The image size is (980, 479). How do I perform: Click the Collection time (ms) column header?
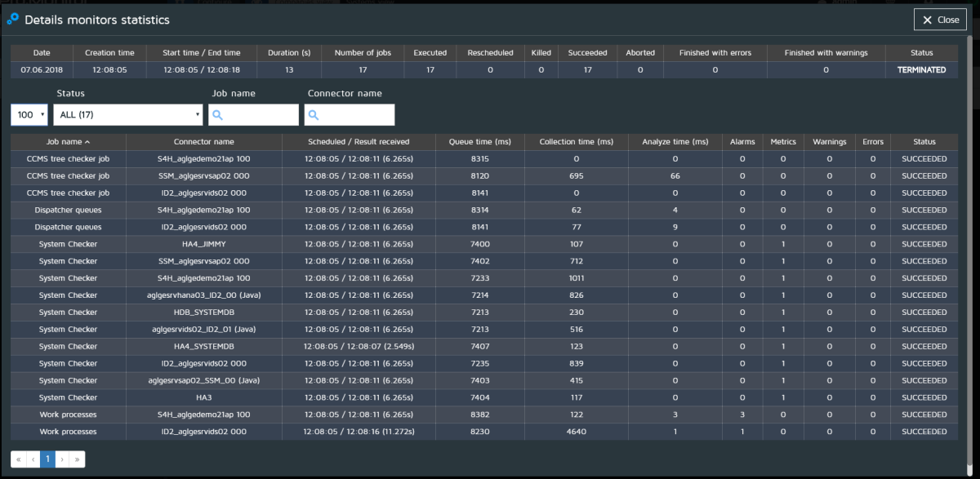[x=576, y=141]
